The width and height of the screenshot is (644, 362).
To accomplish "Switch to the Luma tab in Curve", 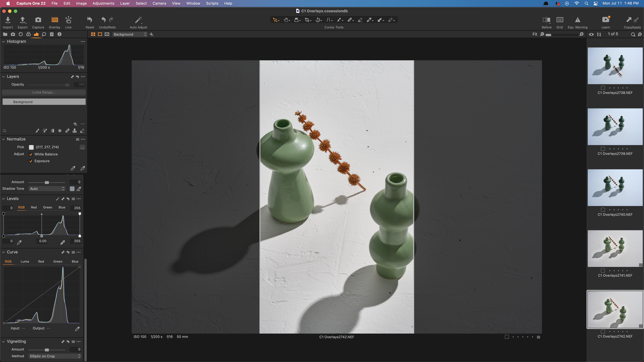I will [25, 262].
